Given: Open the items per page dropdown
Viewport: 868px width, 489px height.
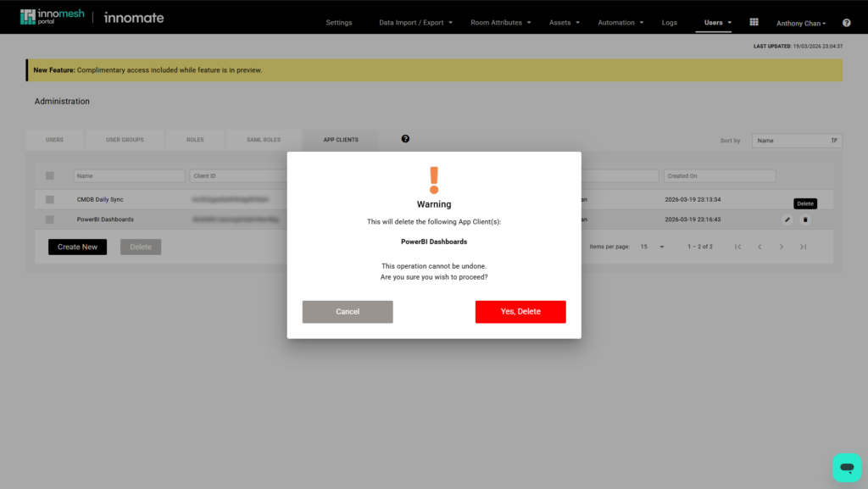Looking at the screenshot, I should (652, 247).
